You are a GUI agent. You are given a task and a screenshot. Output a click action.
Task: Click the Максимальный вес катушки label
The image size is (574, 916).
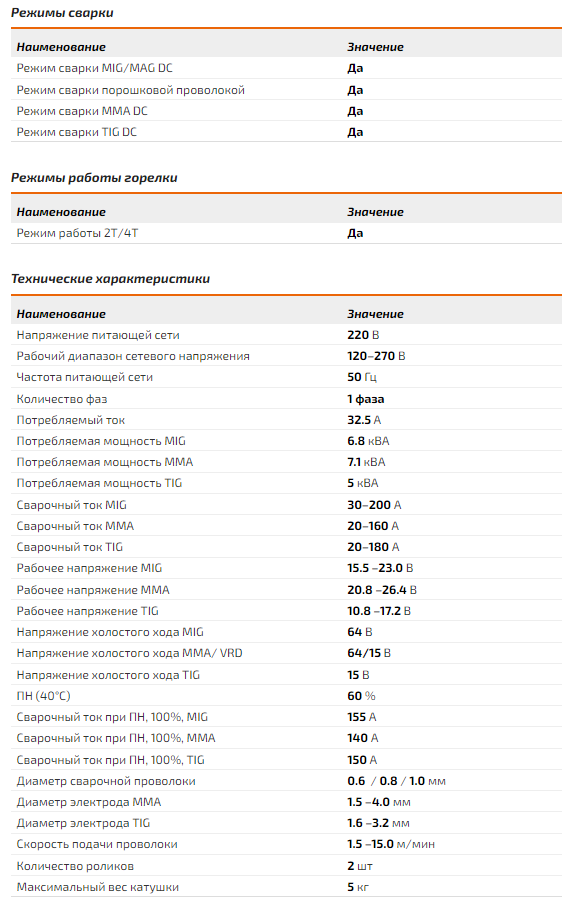[98, 887]
